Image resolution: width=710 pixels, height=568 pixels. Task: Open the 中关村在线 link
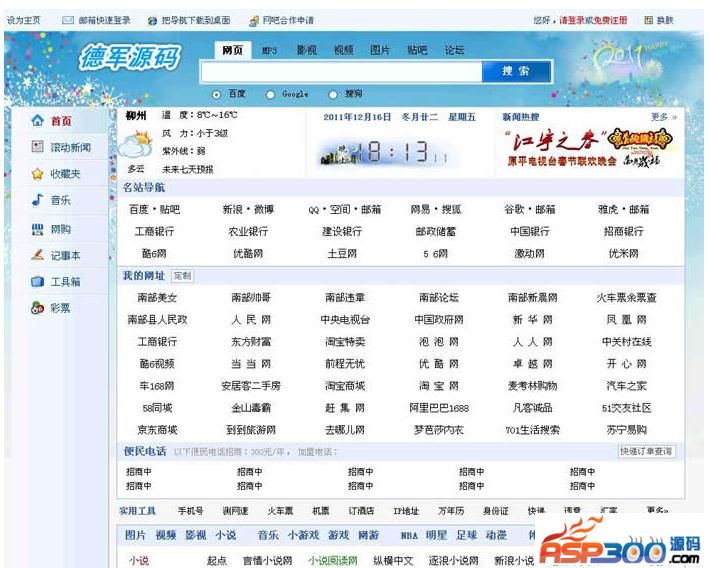626,342
